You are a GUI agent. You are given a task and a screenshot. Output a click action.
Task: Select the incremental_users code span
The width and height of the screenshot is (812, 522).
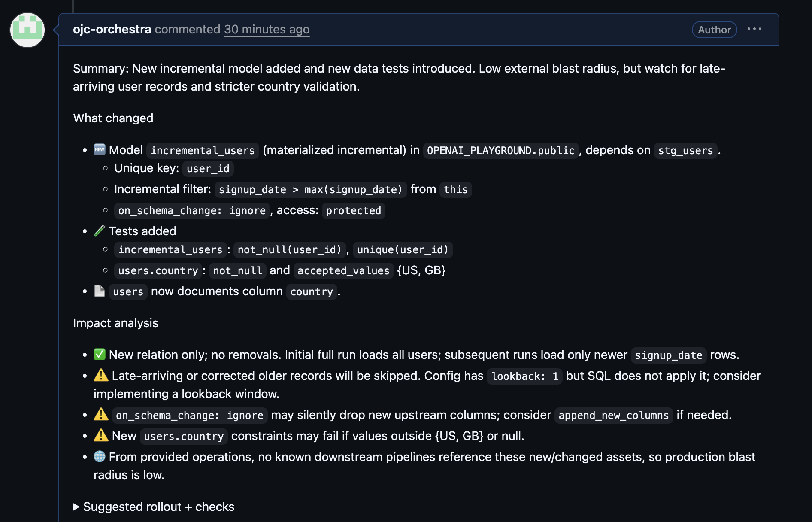[203, 150]
